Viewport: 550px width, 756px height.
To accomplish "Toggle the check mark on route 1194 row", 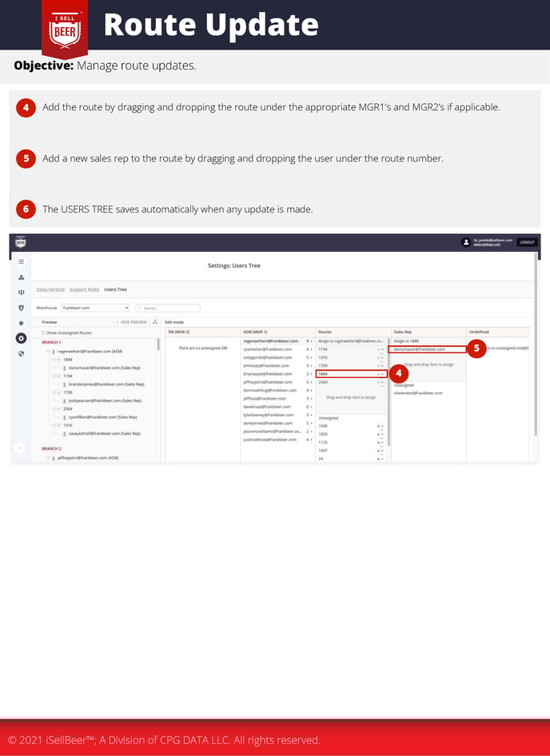I will point(380,349).
